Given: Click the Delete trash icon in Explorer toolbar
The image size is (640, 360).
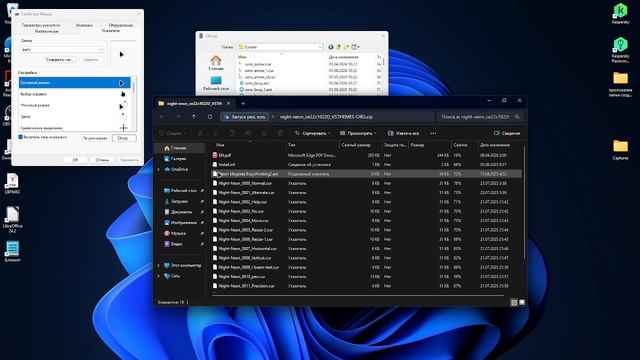Looking at the screenshot, I should pyautogui.click(x=280, y=133).
